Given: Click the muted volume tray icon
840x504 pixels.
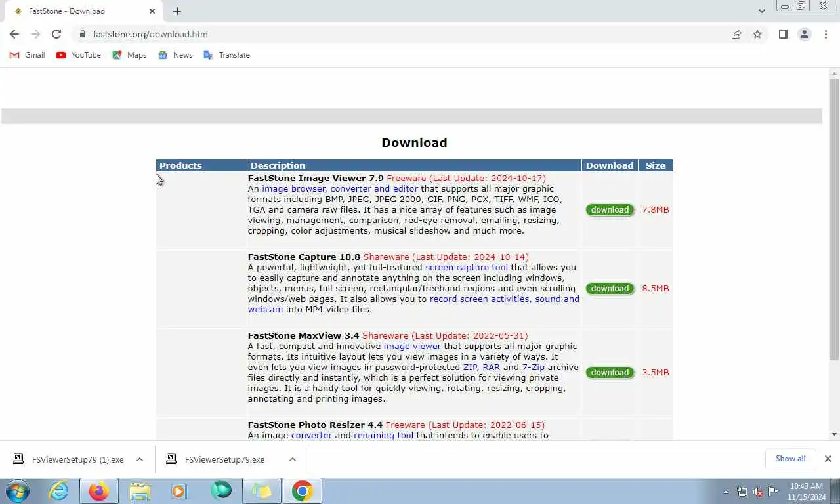Looking at the screenshot, I should [758, 492].
